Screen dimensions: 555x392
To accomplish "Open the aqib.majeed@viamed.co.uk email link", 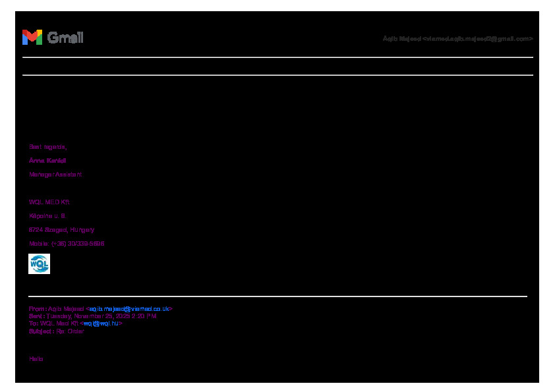I will 131,308.
